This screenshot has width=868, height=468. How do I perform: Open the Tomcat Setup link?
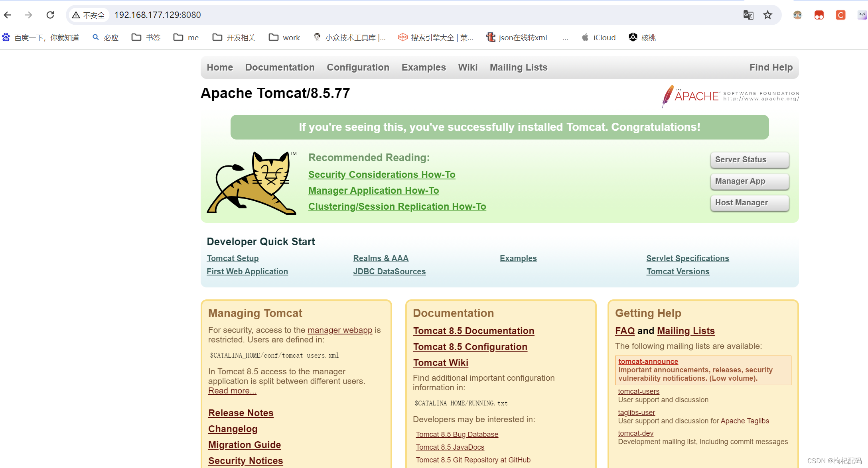[x=233, y=258]
